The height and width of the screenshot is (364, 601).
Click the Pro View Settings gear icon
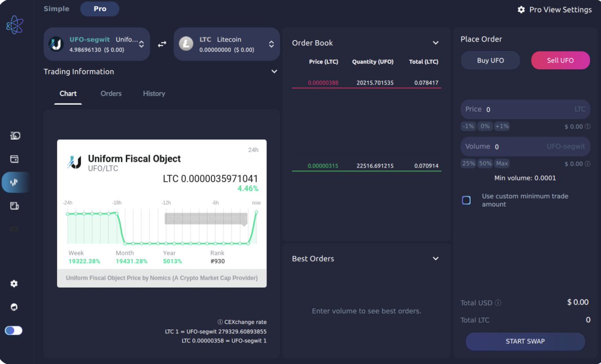(521, 10)
